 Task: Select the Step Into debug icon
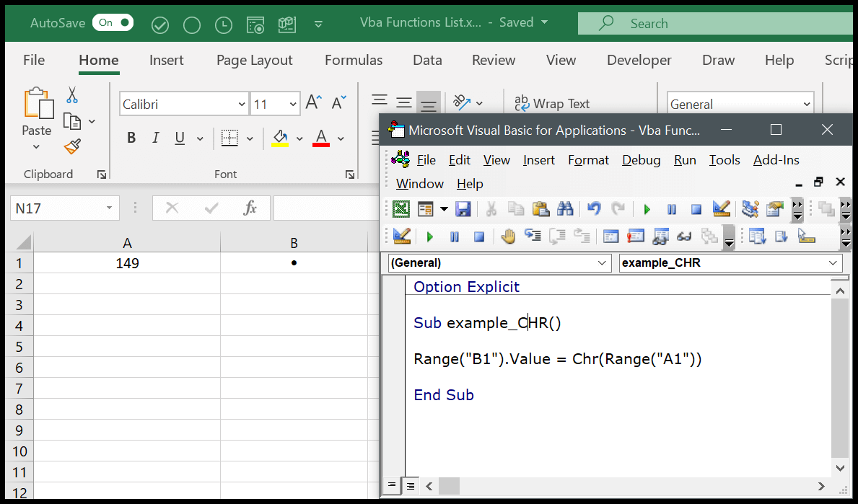tap(533, 236)
